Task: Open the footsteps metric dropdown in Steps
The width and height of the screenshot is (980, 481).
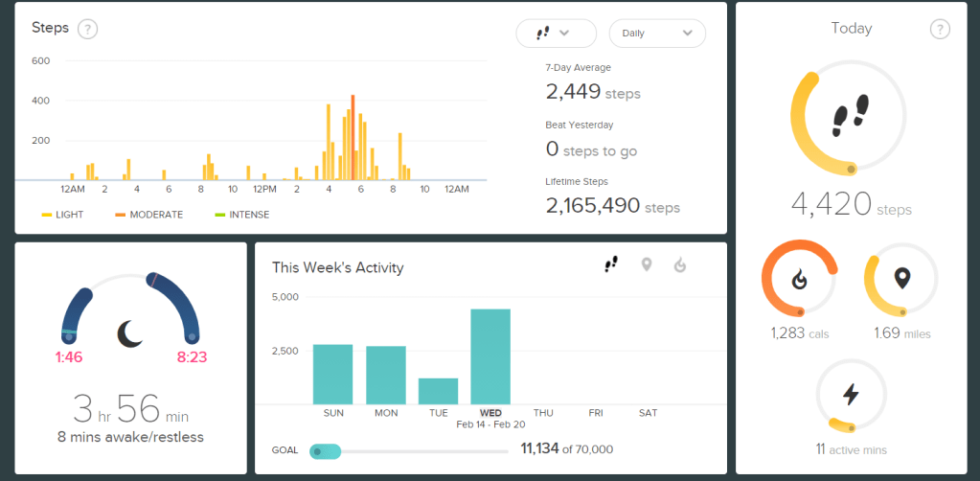Action: [557, 34]
